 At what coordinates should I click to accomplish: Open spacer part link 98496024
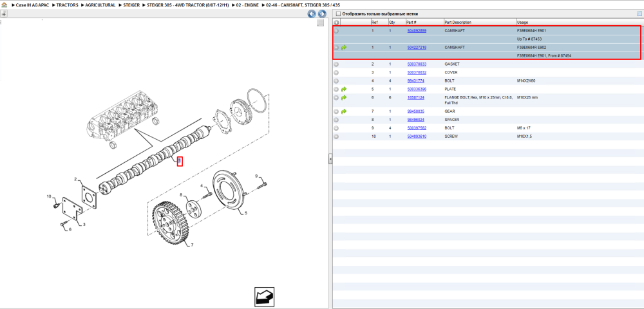pos(415,120)
